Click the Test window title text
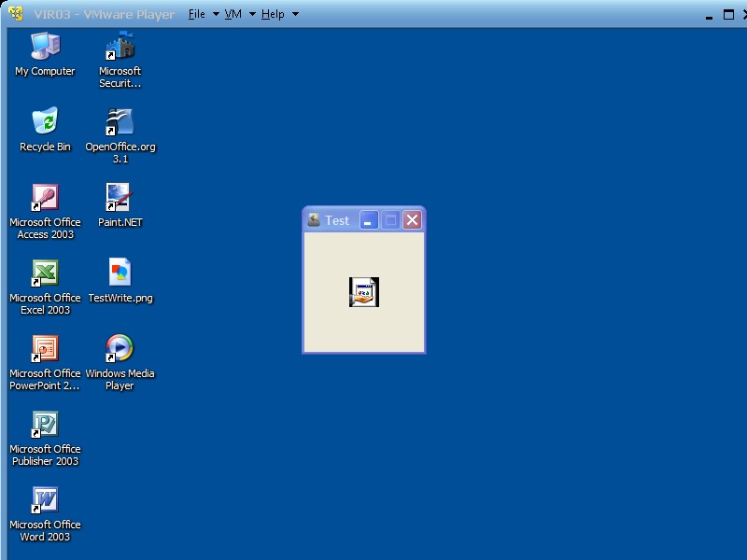The width and height of the screenshot is (747, 560). point(337,220)
